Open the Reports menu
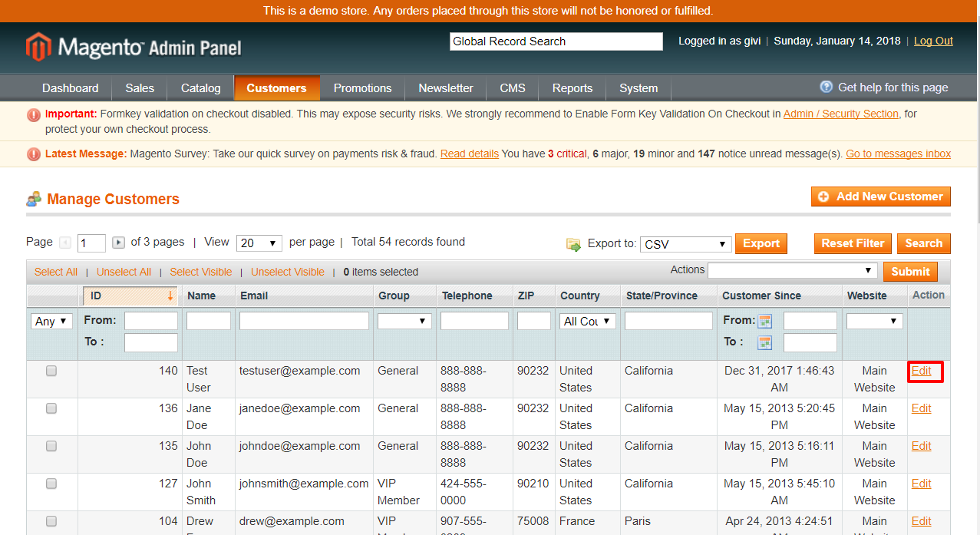 [x=572, y=88]
